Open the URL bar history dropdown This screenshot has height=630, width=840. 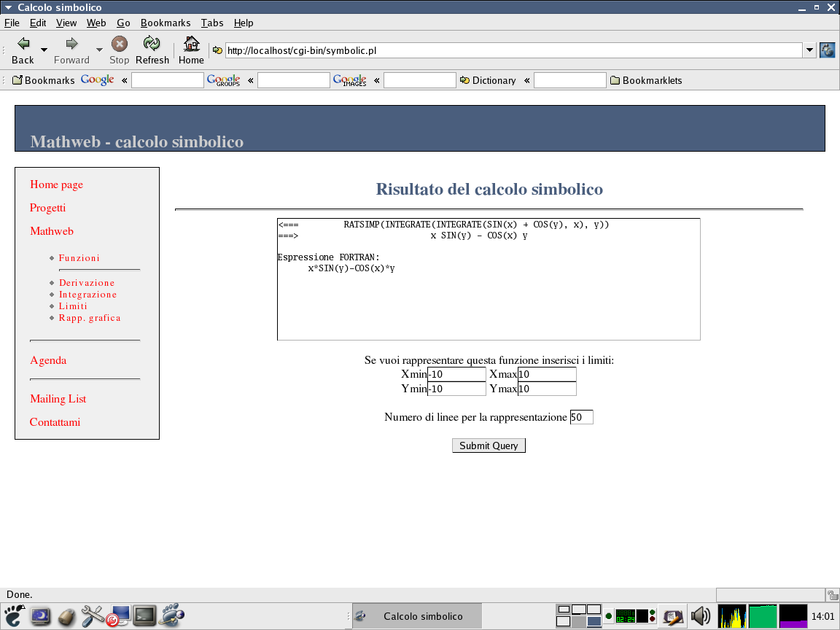[x=809, y=50]
